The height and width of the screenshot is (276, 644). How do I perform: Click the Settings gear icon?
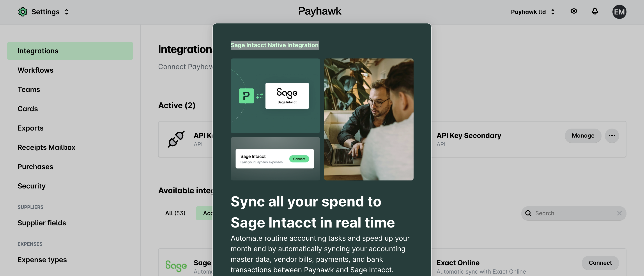coord(23,12)
